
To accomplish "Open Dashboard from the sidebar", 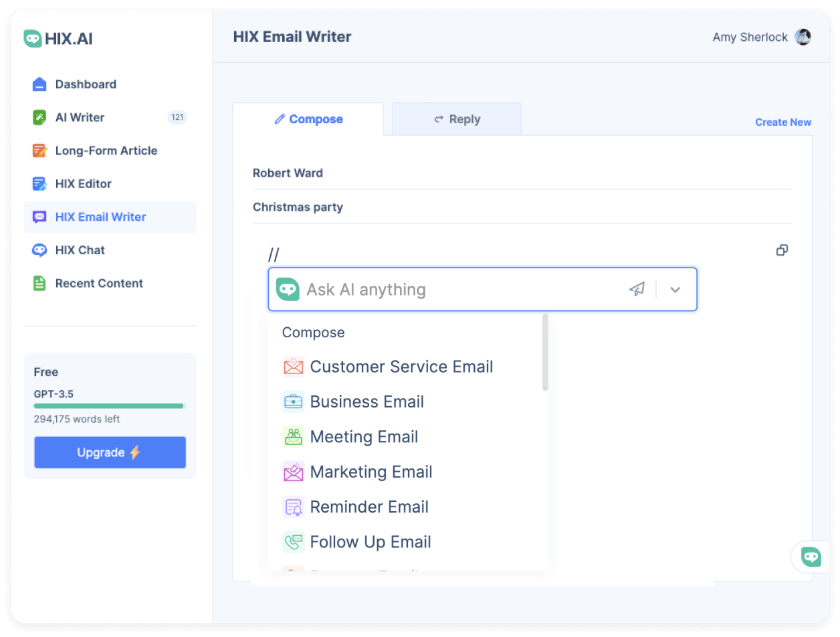I will coord(110,84).
